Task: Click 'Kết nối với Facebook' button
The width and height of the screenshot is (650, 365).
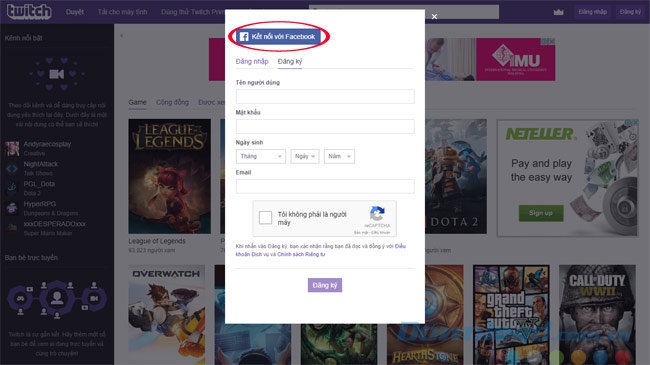Action: coord(279,36)
